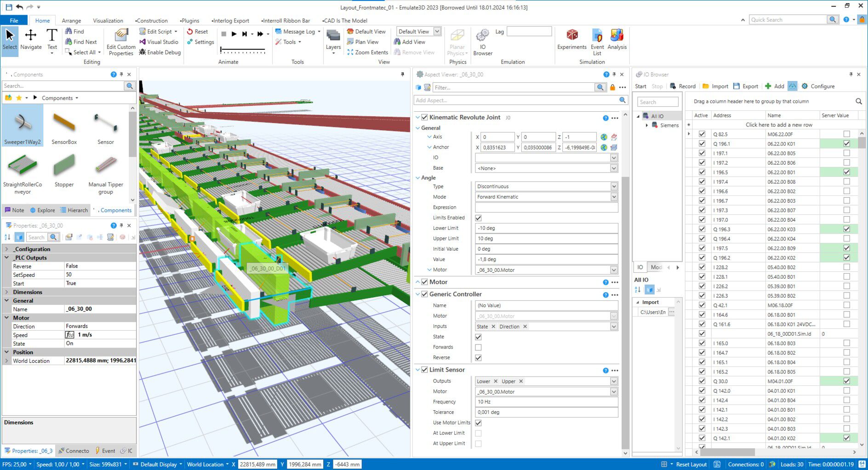
Task: Open the IO Browser tool
Action: 482,40
